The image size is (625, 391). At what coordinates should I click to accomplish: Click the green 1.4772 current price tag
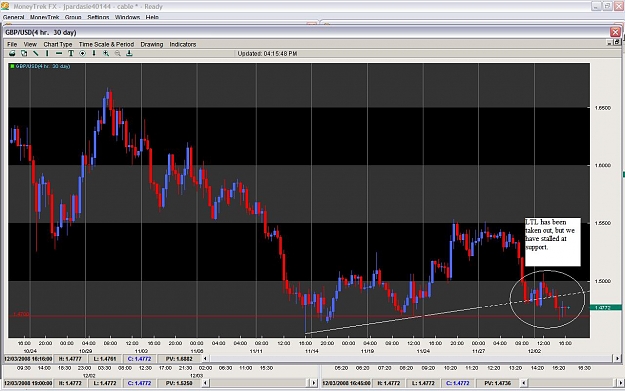tap(606, 307)
